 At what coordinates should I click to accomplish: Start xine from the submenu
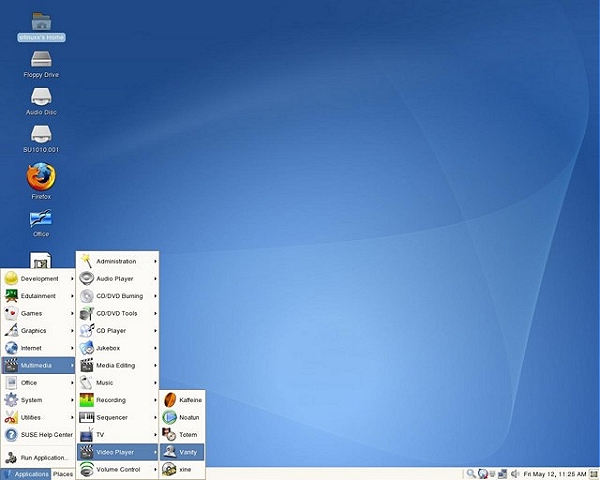point(185,469)
